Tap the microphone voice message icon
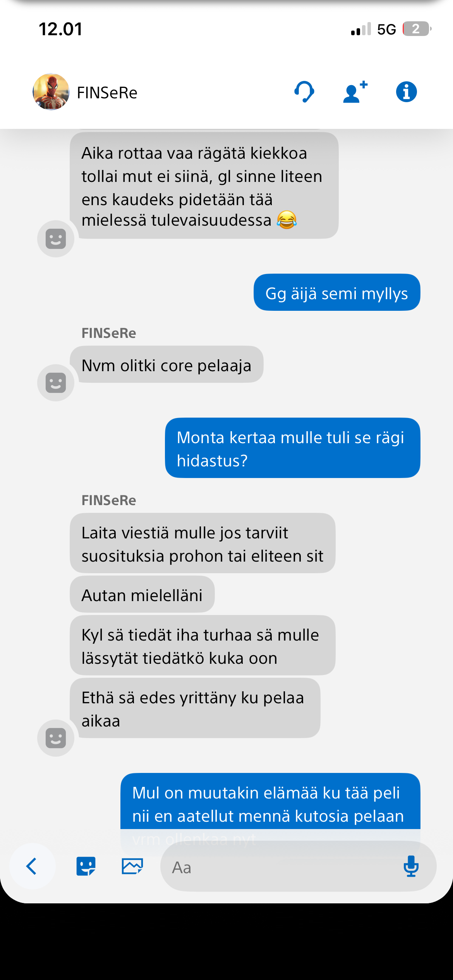This screenshot has width=453, height=980. click(411, 866)
